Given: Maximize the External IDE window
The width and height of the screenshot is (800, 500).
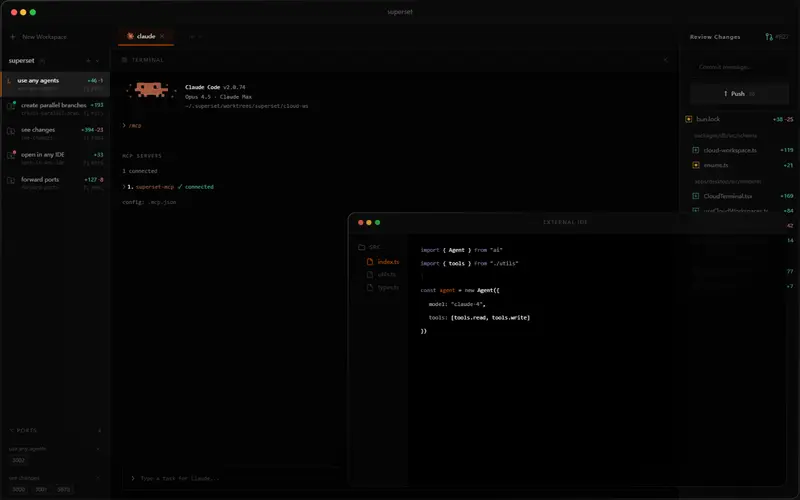Looking at the screenshot, I should pyautogui.click(x=378, y=222).
